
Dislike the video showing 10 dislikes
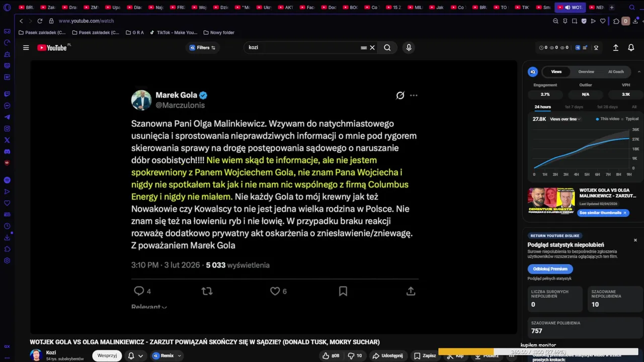tap(355, 355)
